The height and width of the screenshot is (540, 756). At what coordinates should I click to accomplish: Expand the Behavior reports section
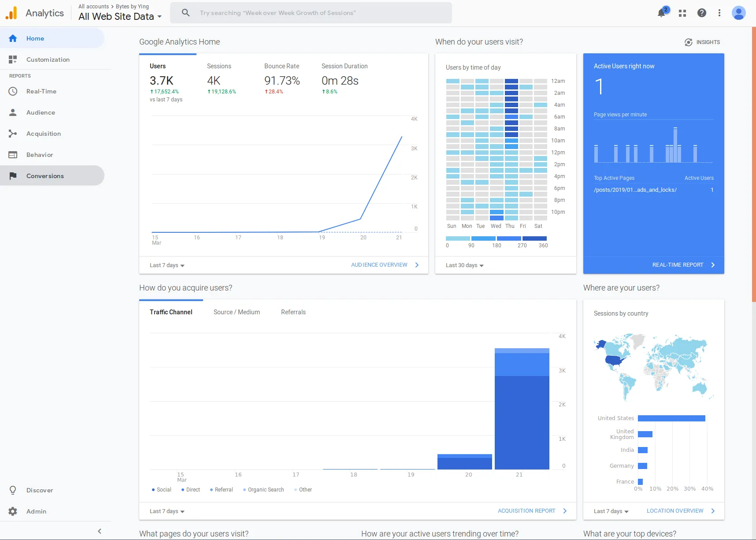52,155
